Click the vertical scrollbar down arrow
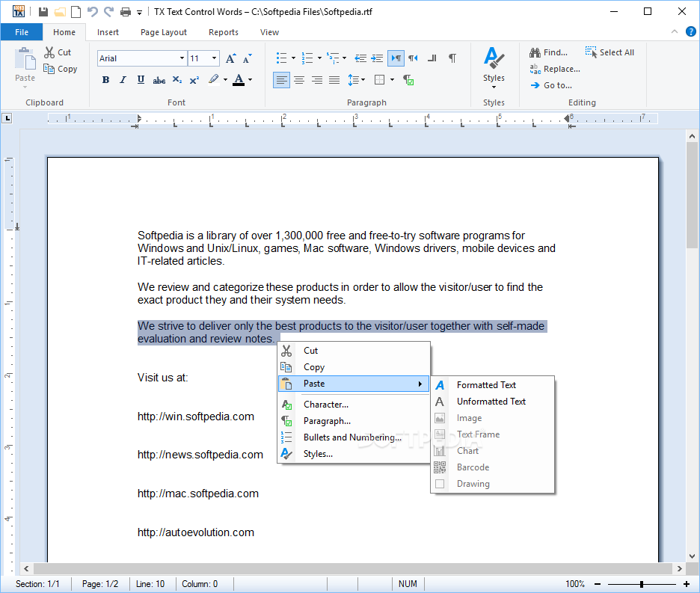This screenshot has width=700, height=593. (x=692, y=556)
